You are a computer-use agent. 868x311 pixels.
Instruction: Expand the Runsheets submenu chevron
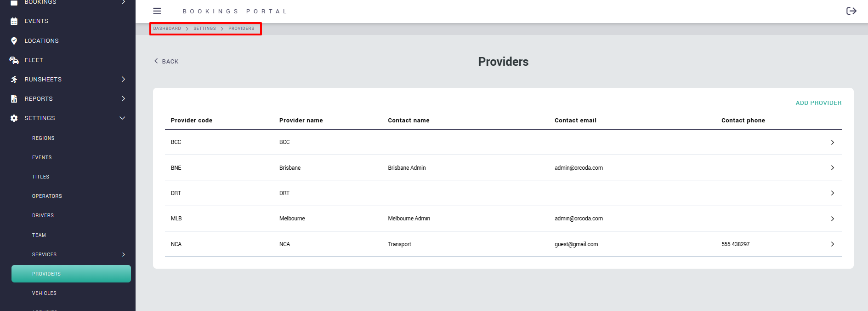point(123,80)
